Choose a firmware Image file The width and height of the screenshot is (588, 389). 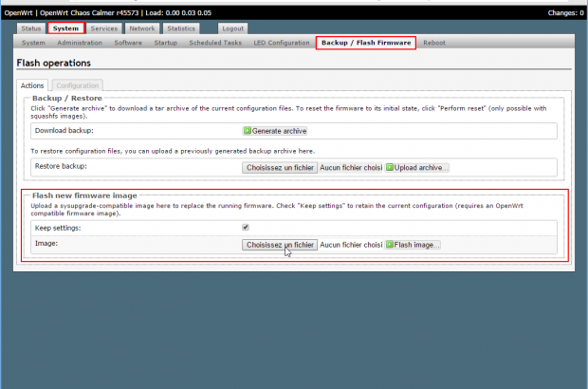click(x=279, y=245)
